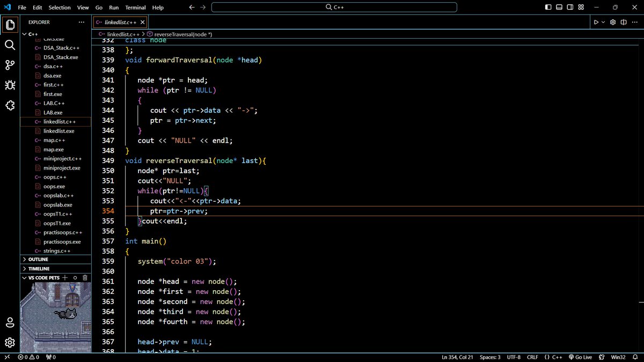Remove pet with the trash icon
Image resolution: width=644 pixels, height=362 pixels.
pyautogui.click(x=85, y=278)
